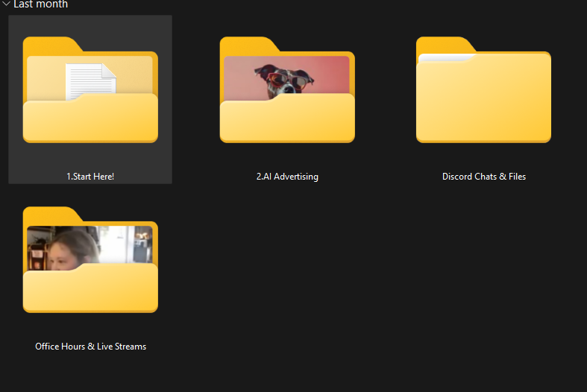Click the Office Hours & Live Streams folder icon
This screenshot has height=392, width=587.
coord(90,259)
